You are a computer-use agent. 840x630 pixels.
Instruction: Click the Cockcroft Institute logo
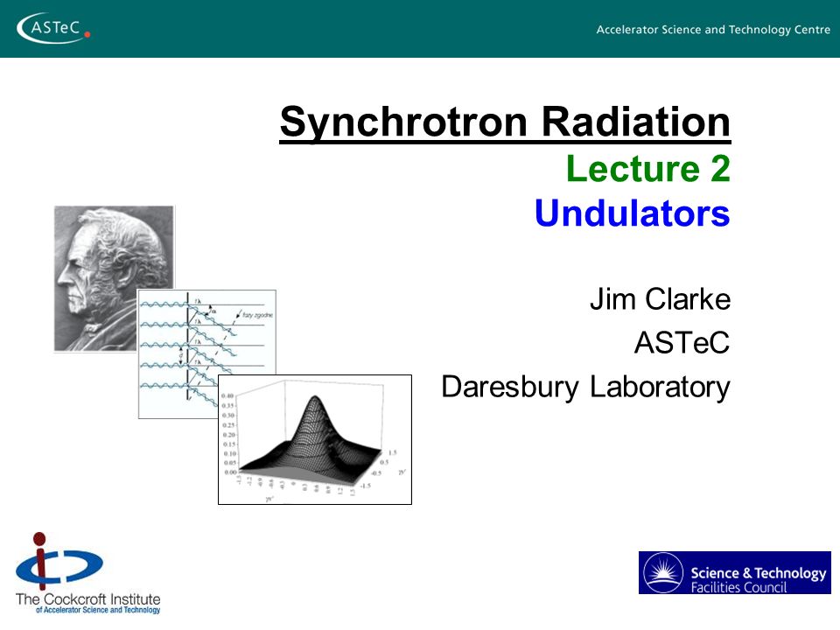coord(87,572)
